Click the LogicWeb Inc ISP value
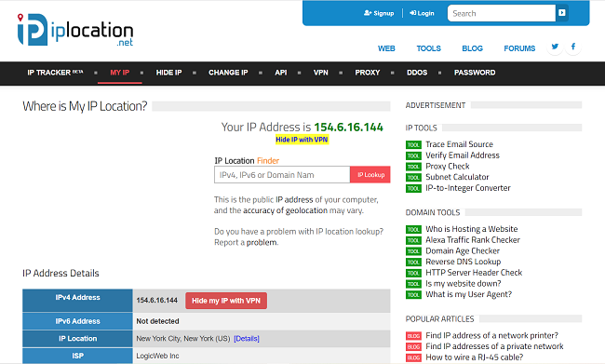The height and width of the screenshot is (364, 605). pos(157,356)
